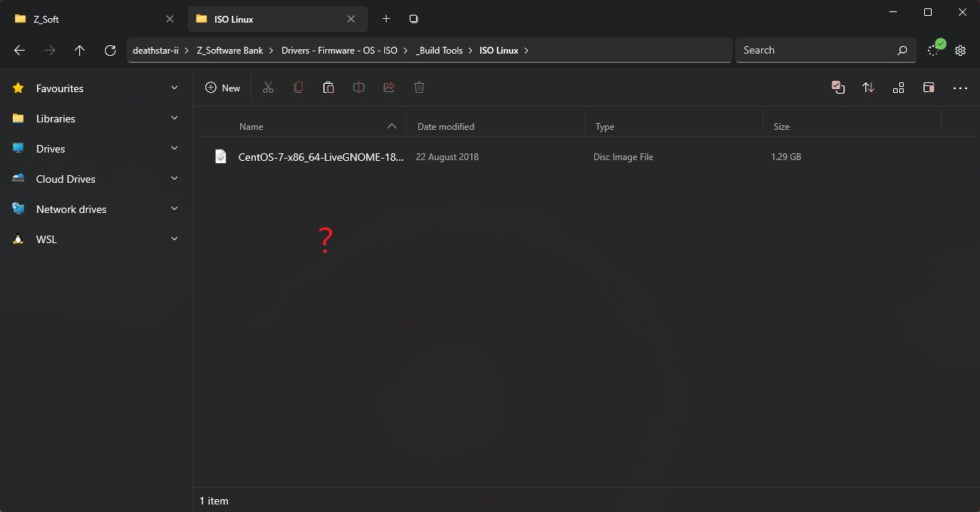Viewport: 980px width, 512px height.
Task: Open the more options ellipsis menu
Action: 960,88
